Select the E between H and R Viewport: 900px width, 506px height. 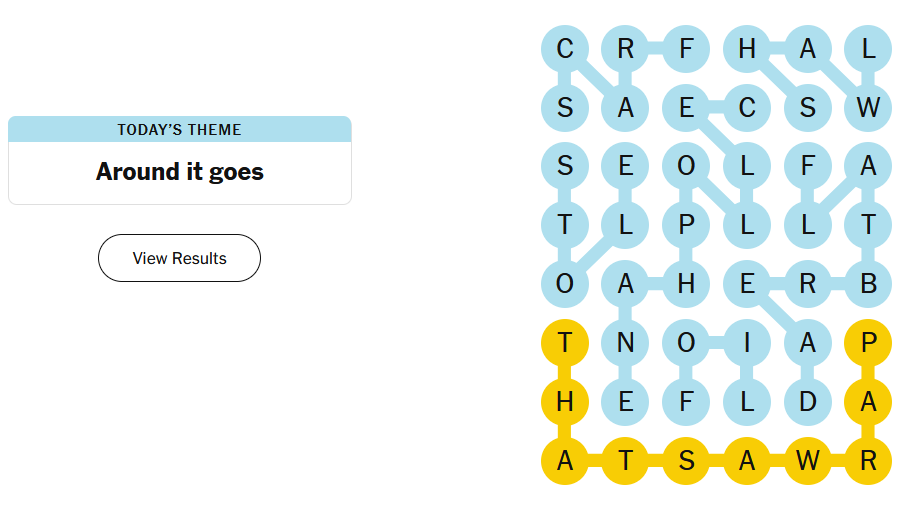747,284
